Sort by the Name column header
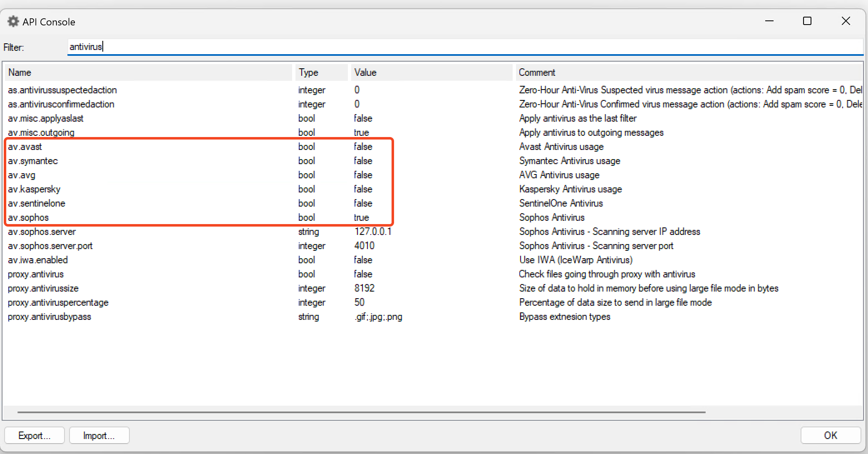The image size is (868, 454). click(148, 72)
